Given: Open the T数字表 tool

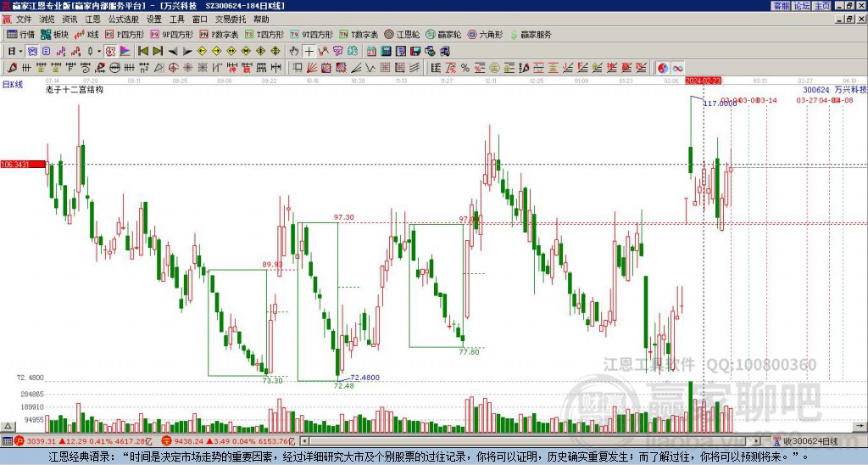Looking at the screenshot, I should coord(359,34).
